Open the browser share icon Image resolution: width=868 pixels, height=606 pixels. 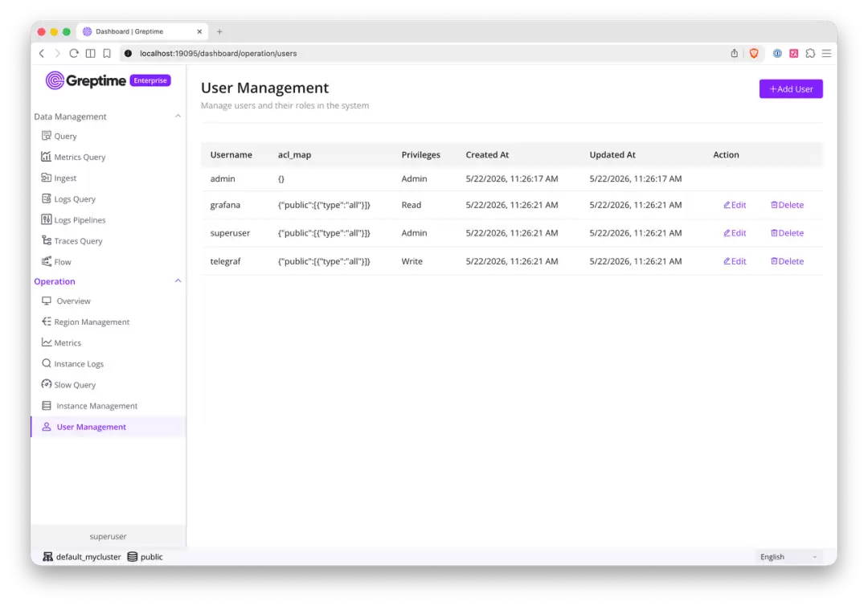pos(734,53)
